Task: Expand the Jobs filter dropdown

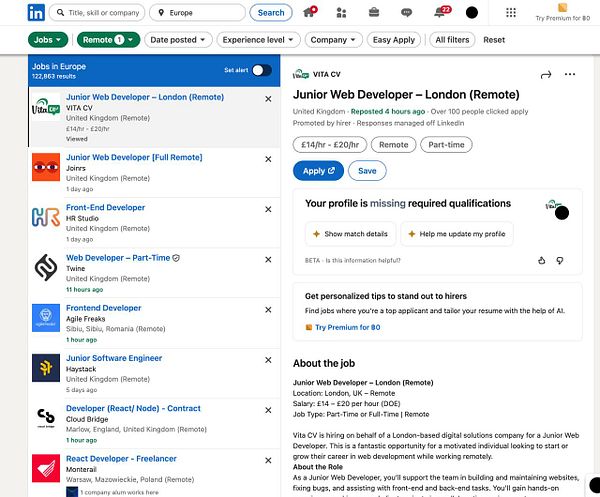Action: click(x=48, y=40)
